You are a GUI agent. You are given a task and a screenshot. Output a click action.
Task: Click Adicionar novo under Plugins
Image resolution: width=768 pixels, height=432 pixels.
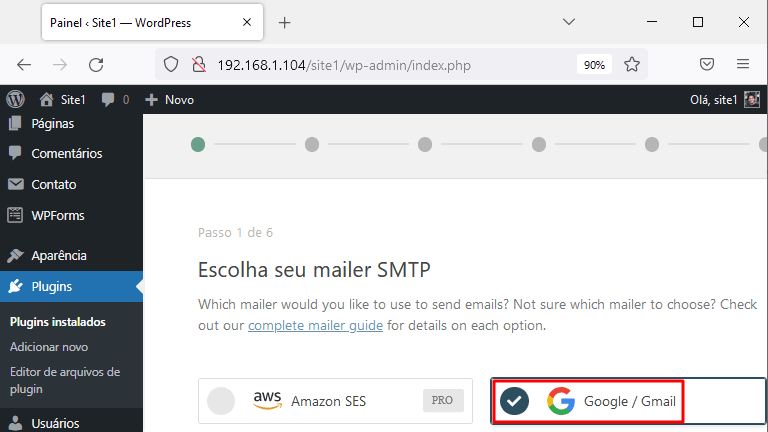(49, 347)
